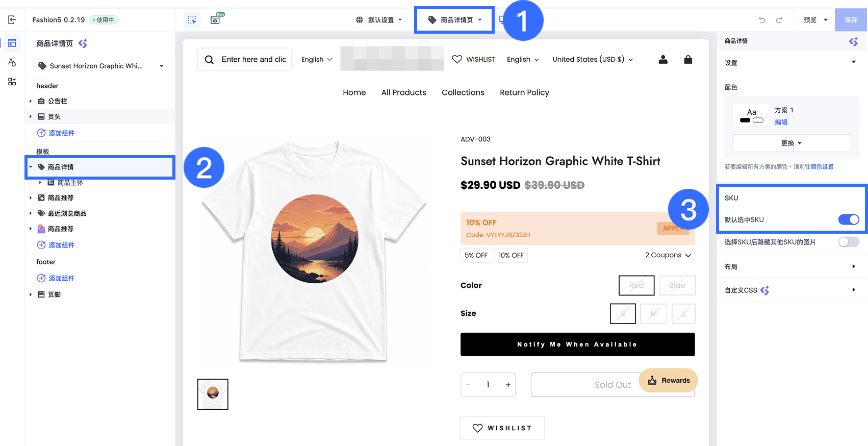Click the user account icon

(663, 59)
